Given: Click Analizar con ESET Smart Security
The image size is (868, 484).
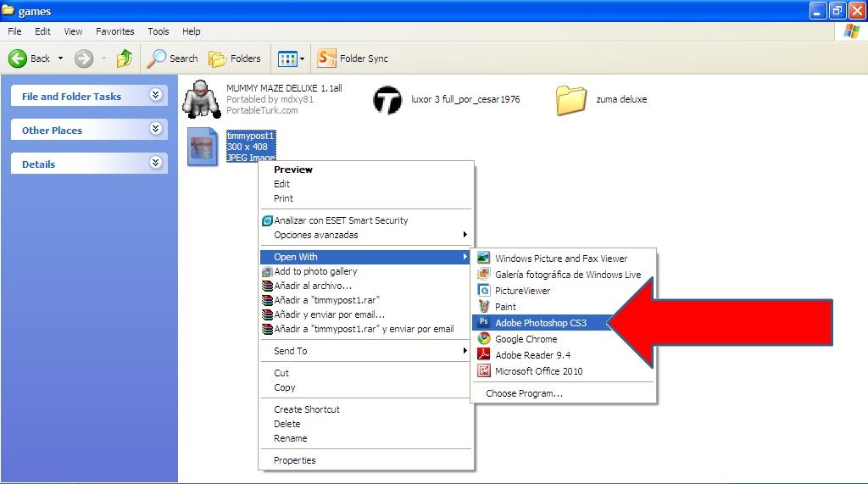Looking at the screenshot, I should click(366, 220).
